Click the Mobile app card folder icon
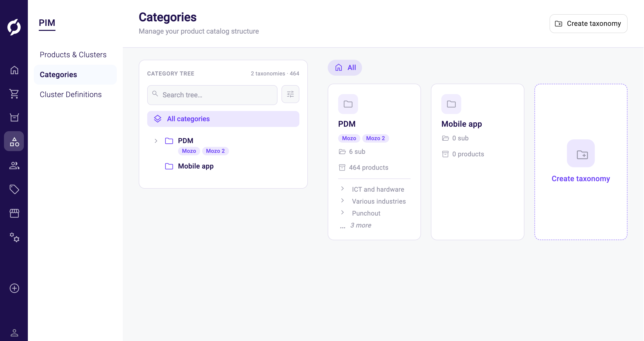Viewport: 644px width, 341px height. tap(451, 104)
